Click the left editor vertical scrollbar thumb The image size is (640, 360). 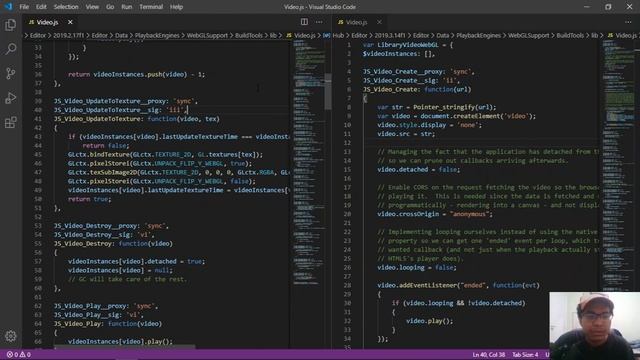click(x=328, y=91)
